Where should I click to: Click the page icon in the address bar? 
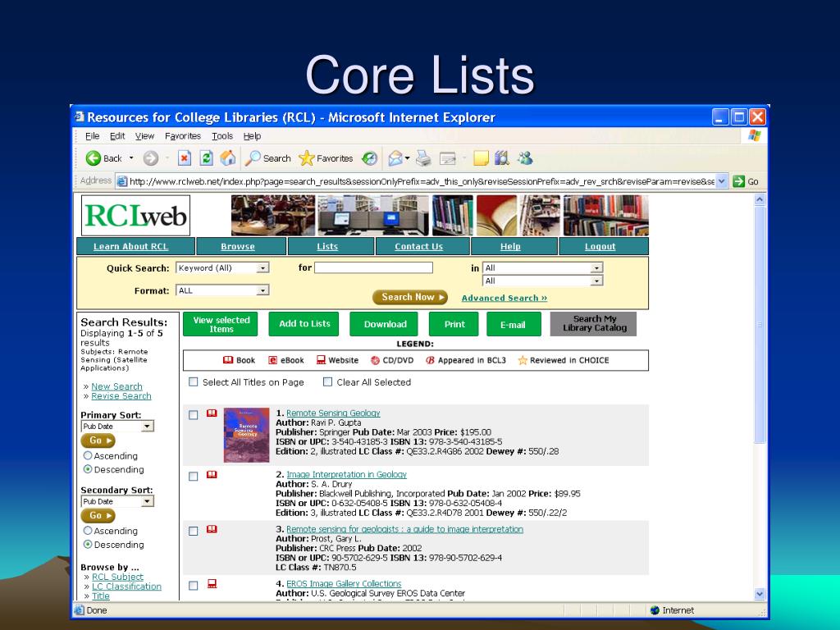click(122, 181)
